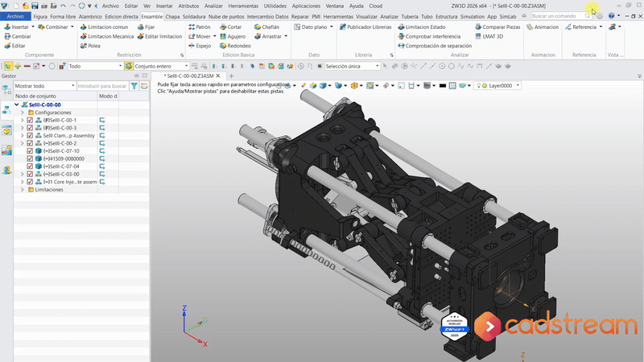
Task: Click the black color swatch in view toolbar
Action: [x=442, y=85]
